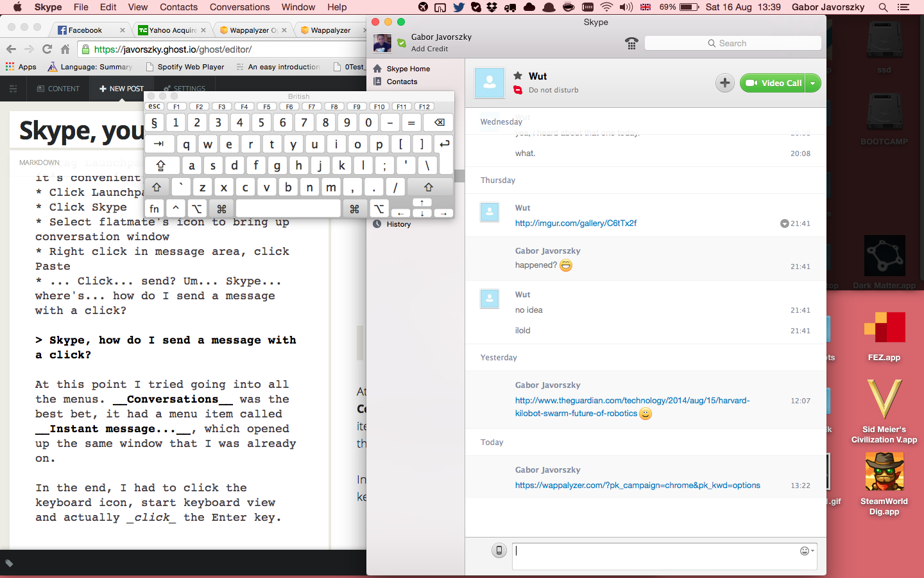This screenshot has width=924, height=578.
Task: Toggle right shift key on keyboard viewer
Action: pos(429,188)
